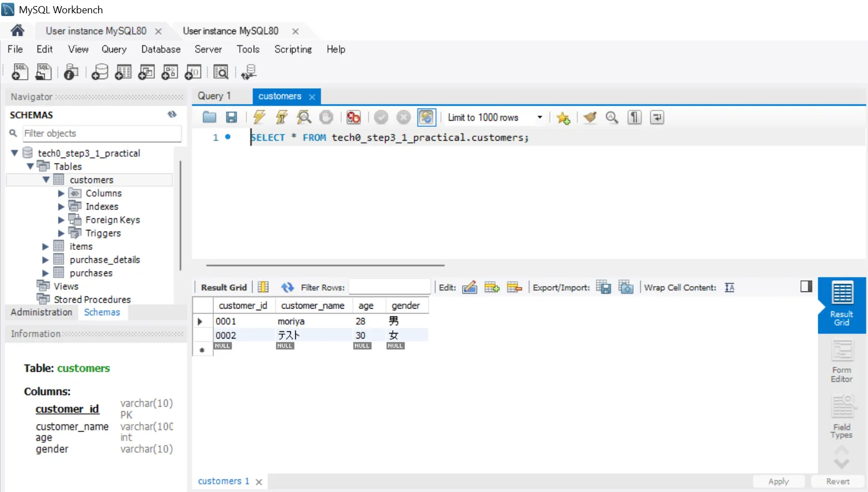Insert a new row icon
Screen dimensions: 868x492
point(492,287)
